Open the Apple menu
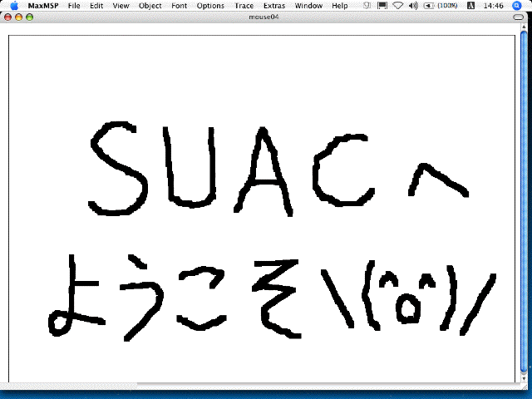The height and width of the screenshot is (399, 532). [x=14, y=6]
